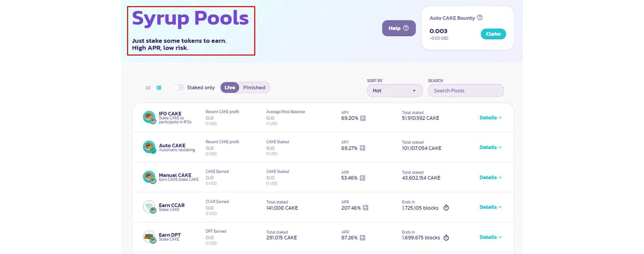Open the IFO CAKE APY calculator icon
Screen dimensions: 644x254
click(363, 118)
